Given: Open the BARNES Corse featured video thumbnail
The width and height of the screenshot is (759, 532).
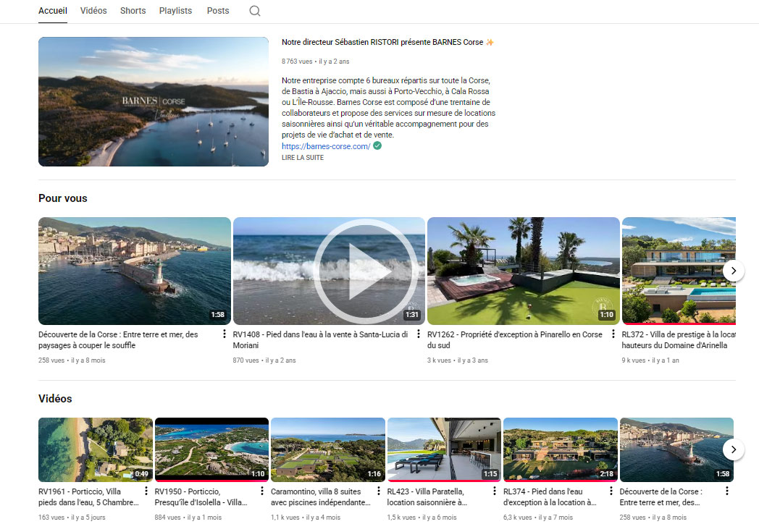Looking at the screenshot, I should click(153, 101).
